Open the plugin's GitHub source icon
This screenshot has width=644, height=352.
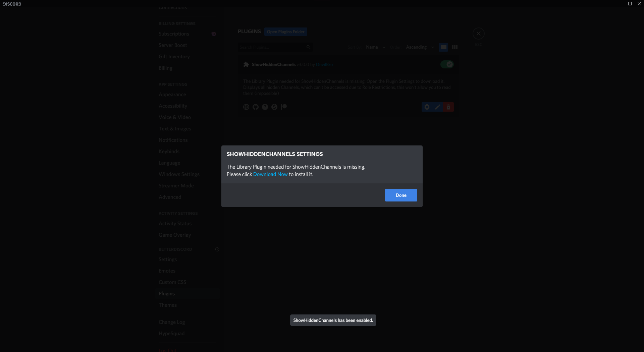coord(255,107)
